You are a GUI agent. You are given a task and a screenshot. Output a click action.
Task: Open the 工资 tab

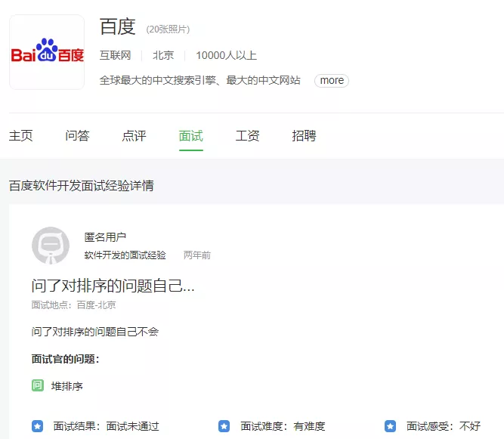(248, 135)
